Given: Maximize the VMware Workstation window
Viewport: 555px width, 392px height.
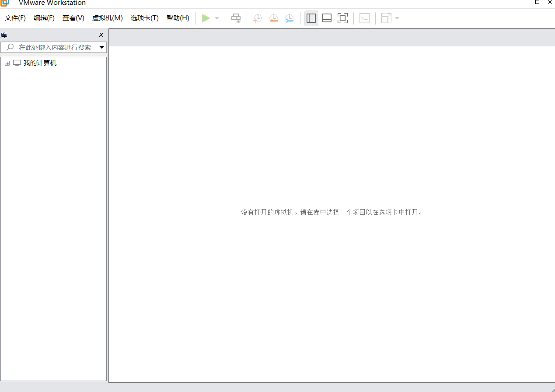Looking at the screenshot, I should [x=537, y=2].
